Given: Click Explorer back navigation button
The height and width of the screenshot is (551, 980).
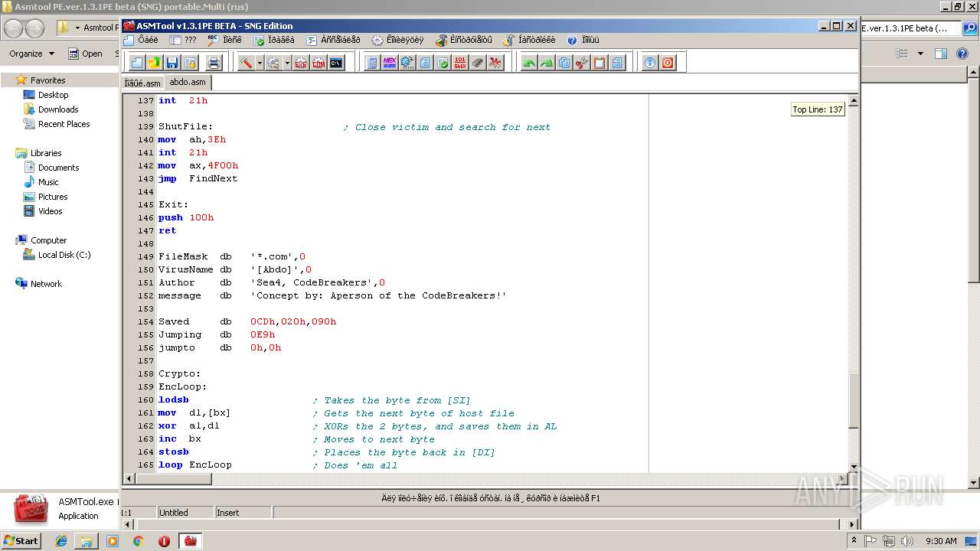Looking at the screenshot, I should (x=14, y=28).
